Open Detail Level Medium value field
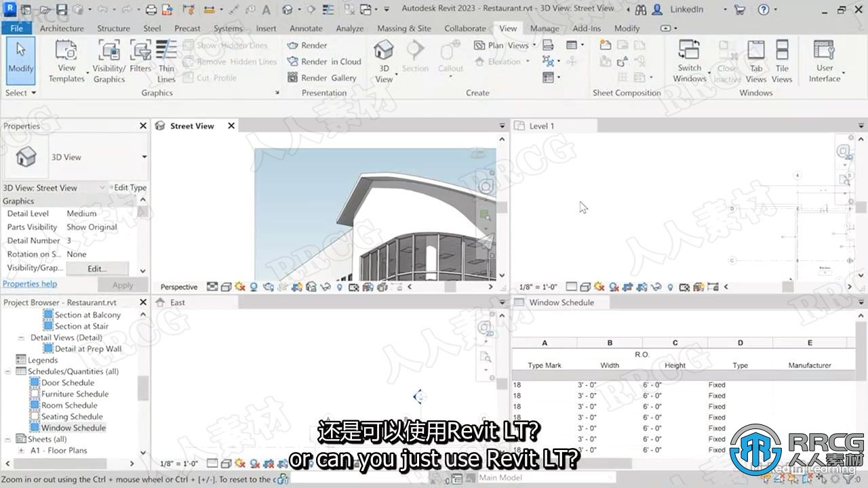The image size is (868, 488). pos(100,213)
